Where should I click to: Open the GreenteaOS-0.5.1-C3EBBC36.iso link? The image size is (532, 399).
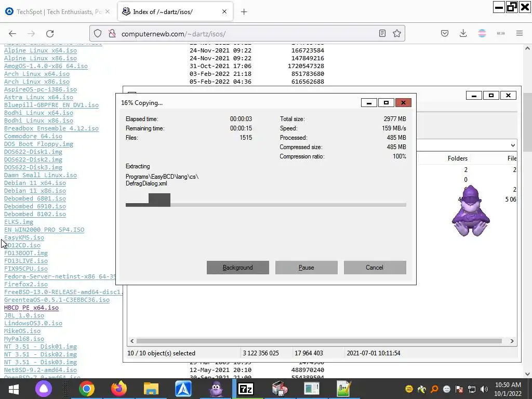coord(57,300)
